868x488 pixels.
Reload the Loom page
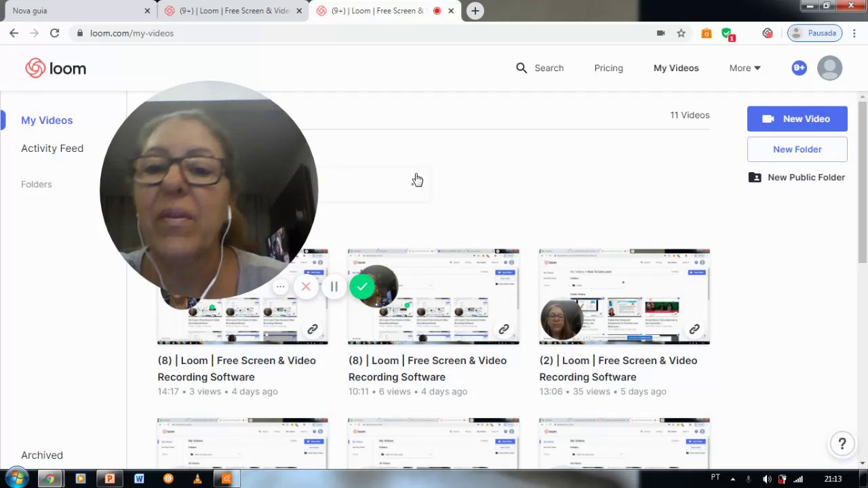tap(54, 33)
